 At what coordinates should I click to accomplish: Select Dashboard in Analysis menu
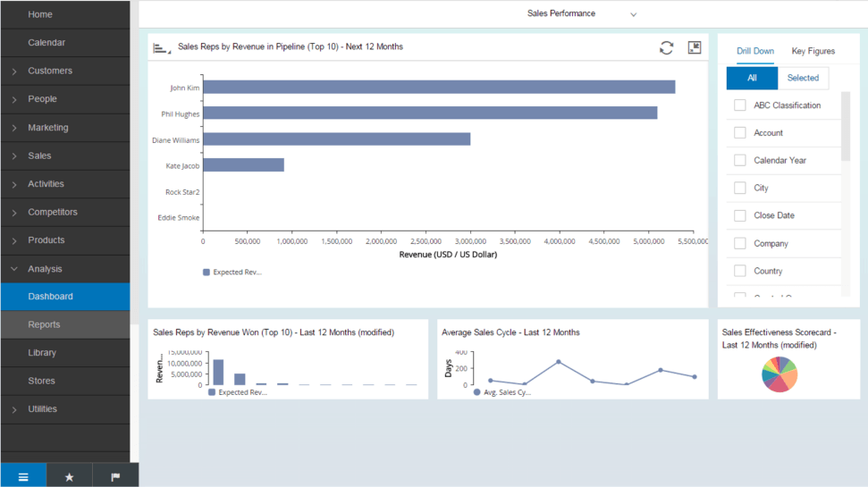pyautogui.click(x=65, y=297)
